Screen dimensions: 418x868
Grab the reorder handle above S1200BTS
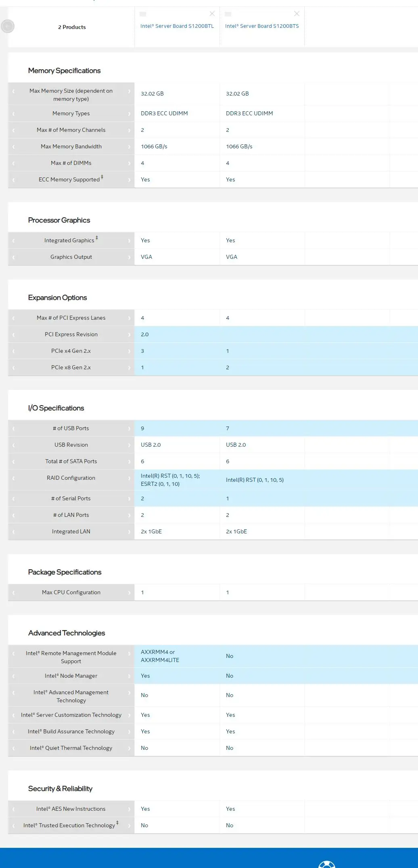(228, 14)
